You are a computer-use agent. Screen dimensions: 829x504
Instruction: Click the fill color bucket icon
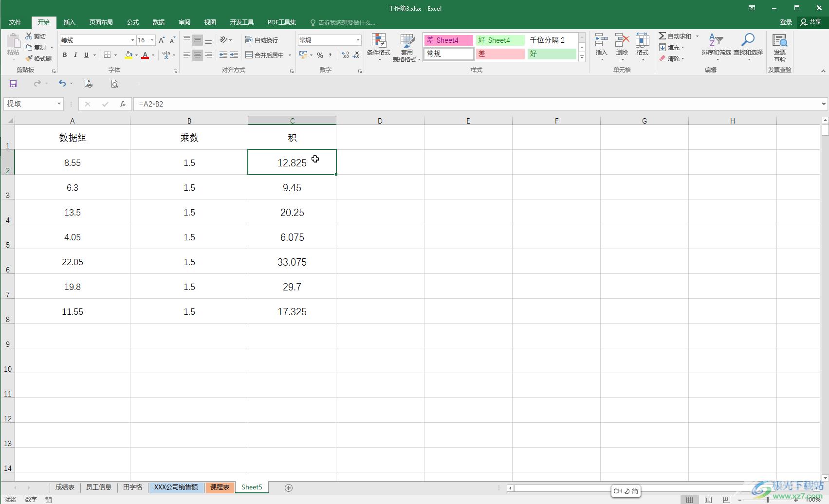point(129,55)
